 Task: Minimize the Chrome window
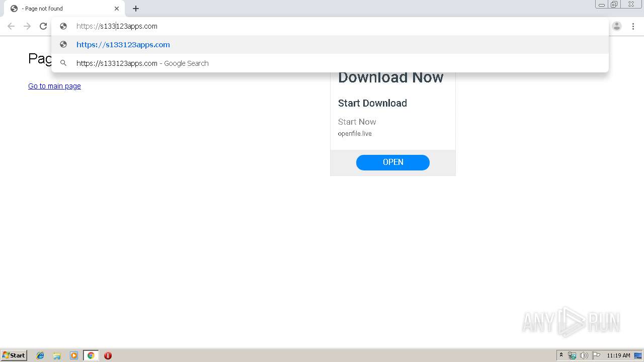pyautogui.click(x=602, y=5)
